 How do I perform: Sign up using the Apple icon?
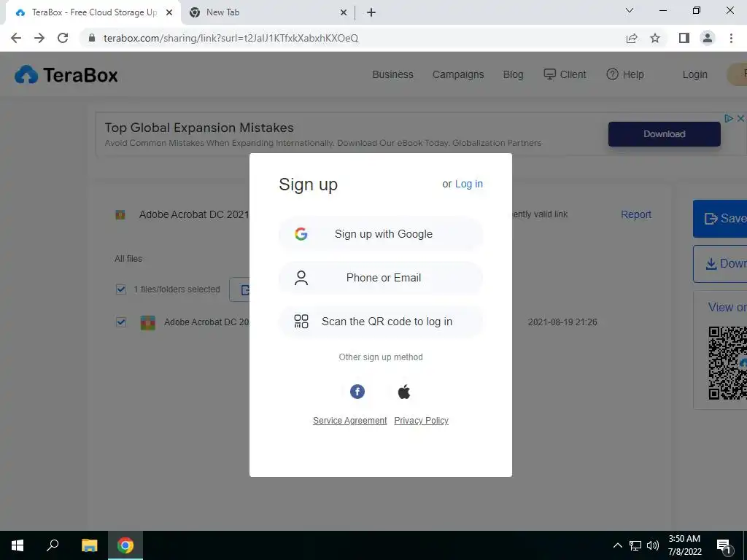coord(404,392)
